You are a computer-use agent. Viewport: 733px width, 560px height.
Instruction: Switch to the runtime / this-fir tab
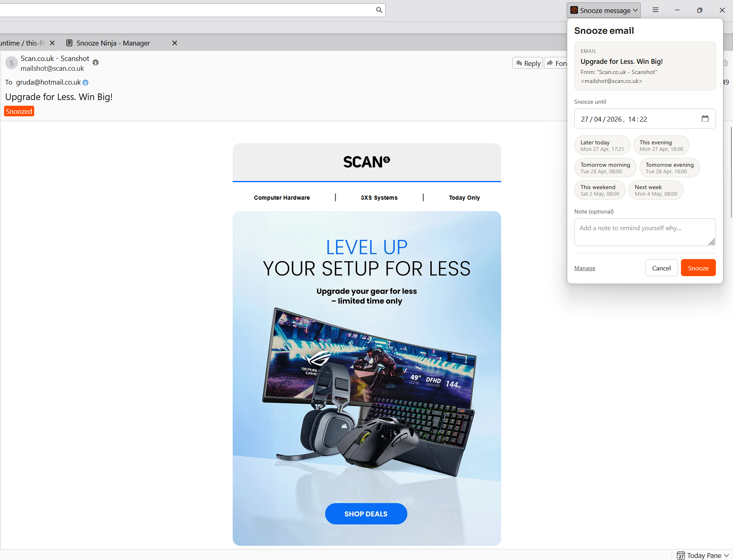22,43
